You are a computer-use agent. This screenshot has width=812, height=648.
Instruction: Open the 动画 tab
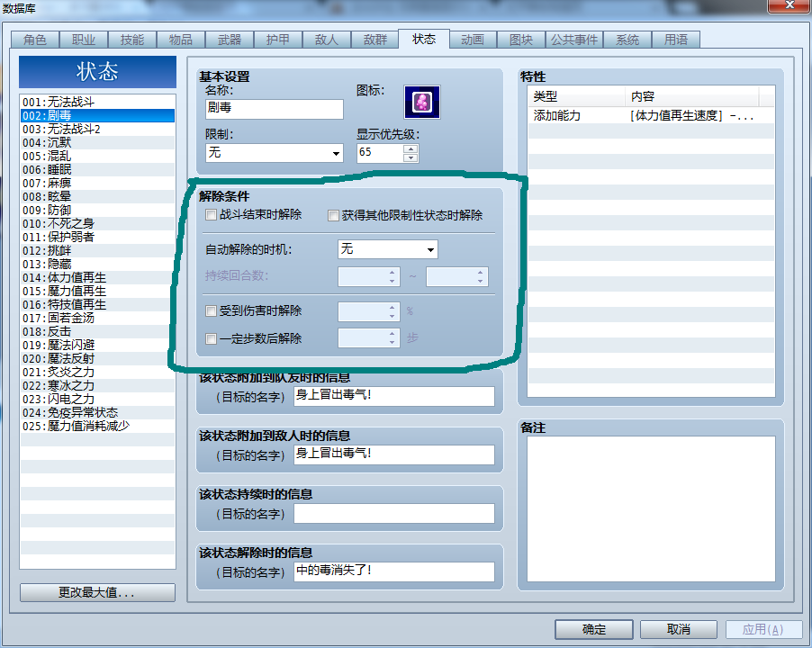tap(473, 40)
